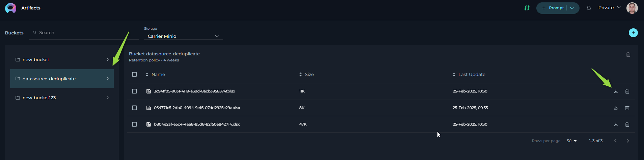The height and width of the screenshot is (160, 644).
Task: Expand the Private project dropdown
Action: pos(610,8)
